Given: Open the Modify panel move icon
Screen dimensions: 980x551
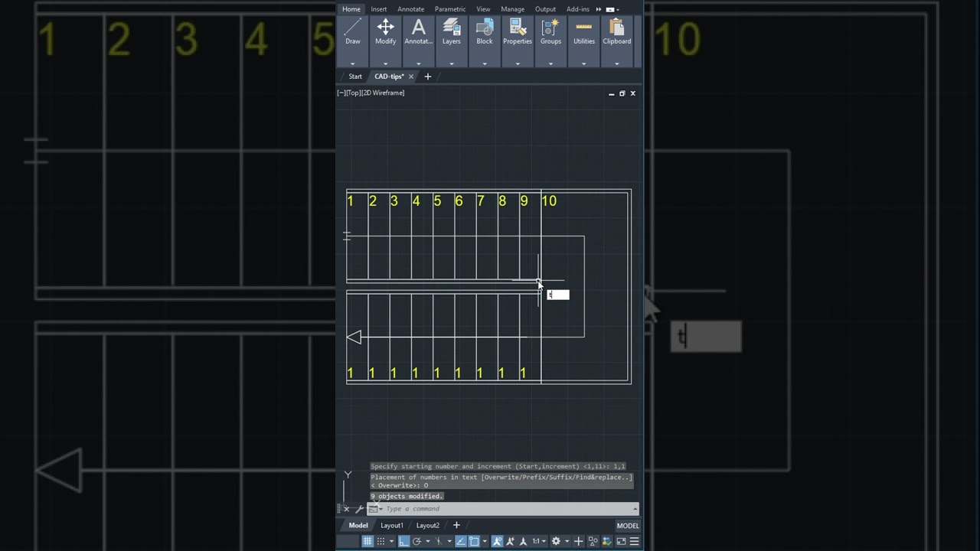Looking at the screenshot, I should click(x=385, y=28).
